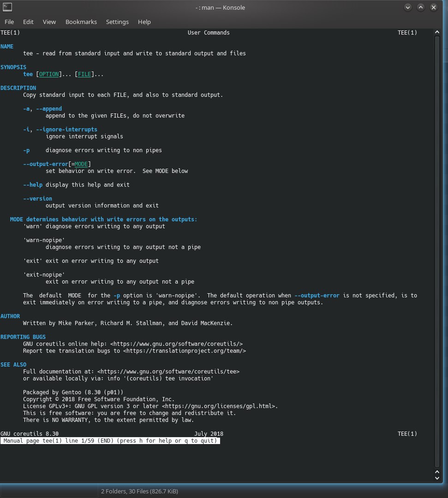Click the 'exit-nopipe' mode line
The width and height of the screenshot is (448, 498).
[x=44, y=275]
